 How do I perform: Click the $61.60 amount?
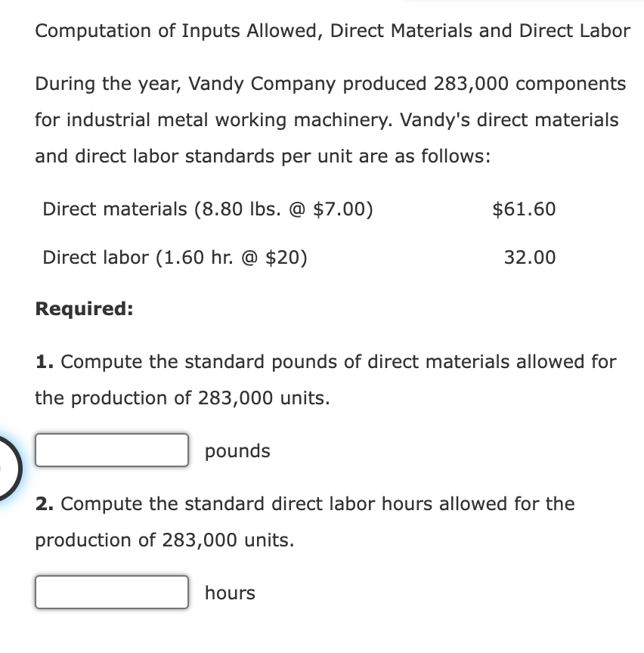525,209
